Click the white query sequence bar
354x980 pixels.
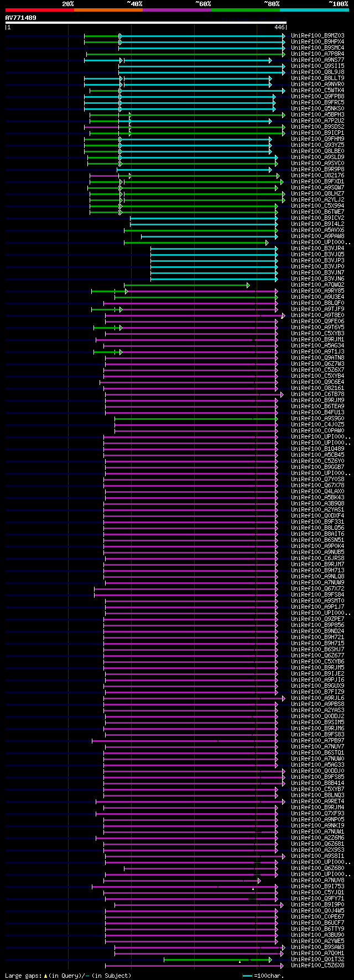146,23
